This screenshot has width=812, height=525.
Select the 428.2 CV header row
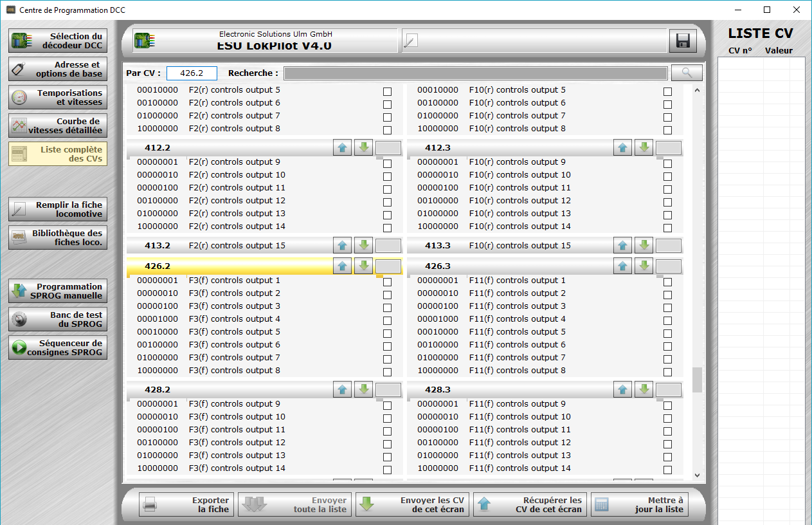pyautogui.click(x=265, y=390)
